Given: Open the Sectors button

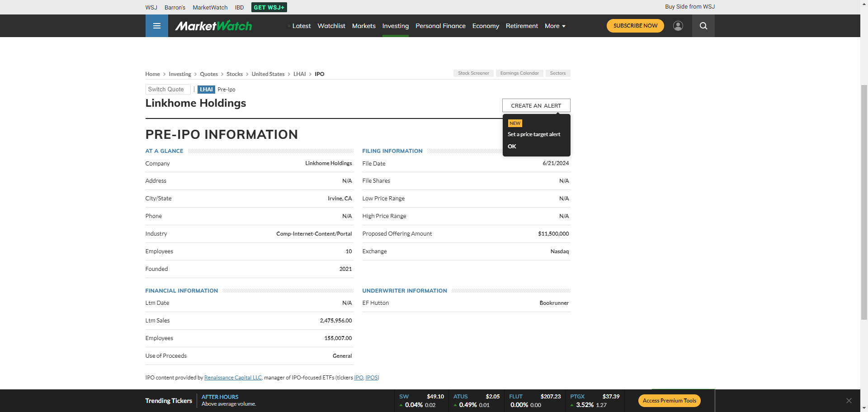Looking at the screenshot, I should [558, 73].
